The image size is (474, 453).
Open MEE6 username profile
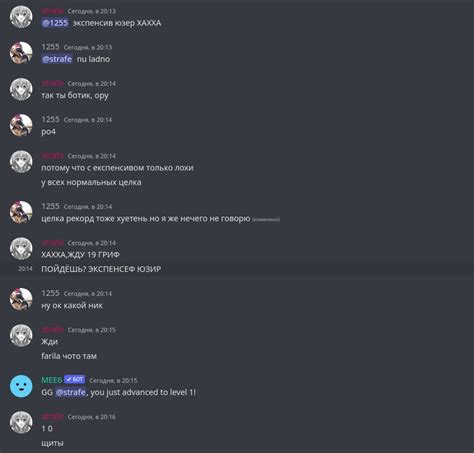[52, 380]
